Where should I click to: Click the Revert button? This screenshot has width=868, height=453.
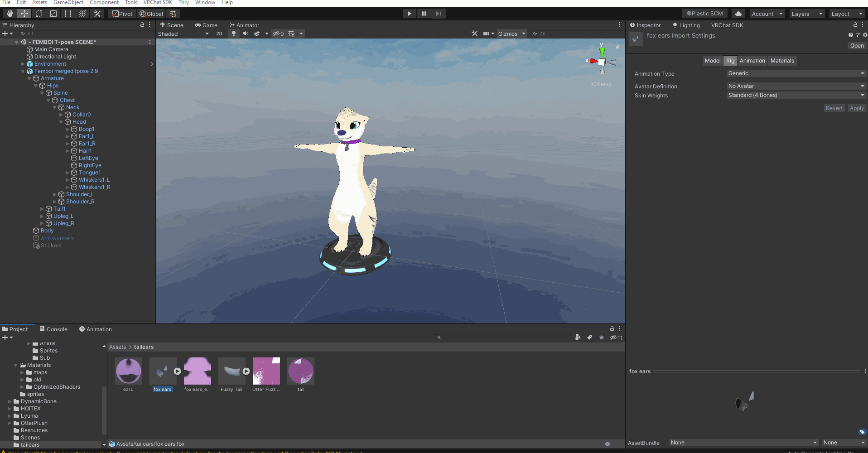click(x=834, y=108)
